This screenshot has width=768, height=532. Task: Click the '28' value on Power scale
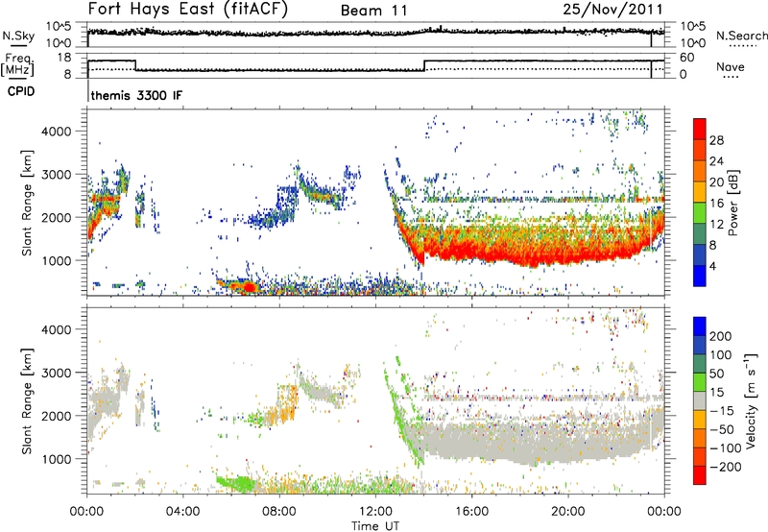point(716,140)
